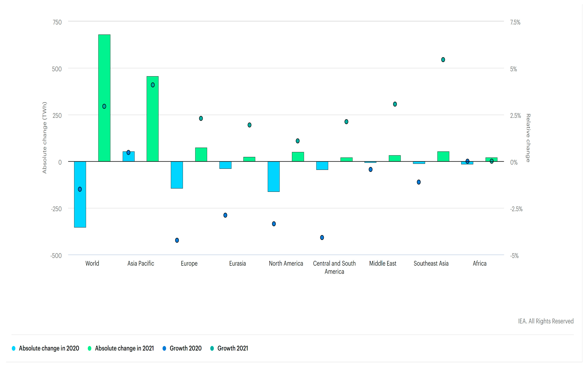
Task: Click the Eurasia Growth 2020 dot
Action: 225,215
